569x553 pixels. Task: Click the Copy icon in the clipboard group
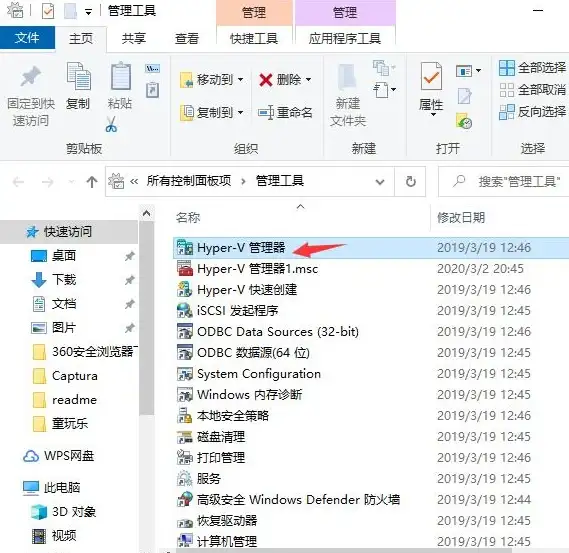coord(78,76)
